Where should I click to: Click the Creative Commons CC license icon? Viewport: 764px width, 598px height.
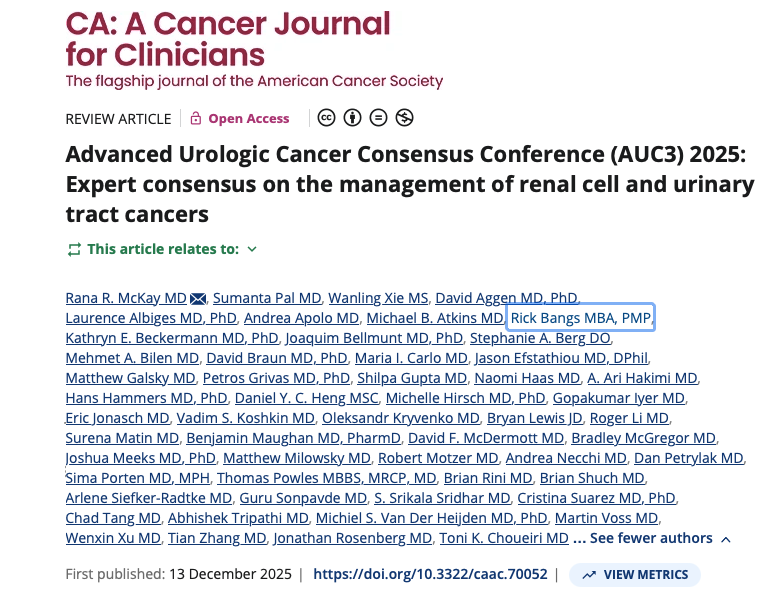326,118
